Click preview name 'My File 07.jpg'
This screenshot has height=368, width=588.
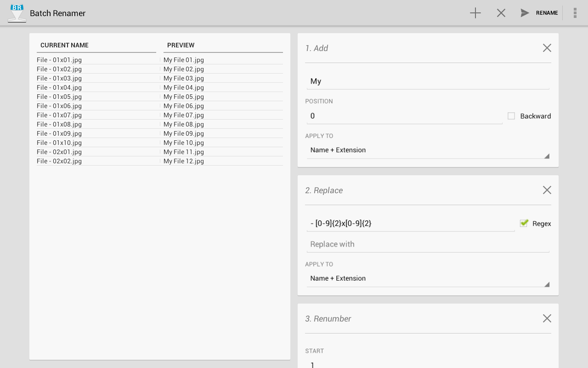click(184, 115)
